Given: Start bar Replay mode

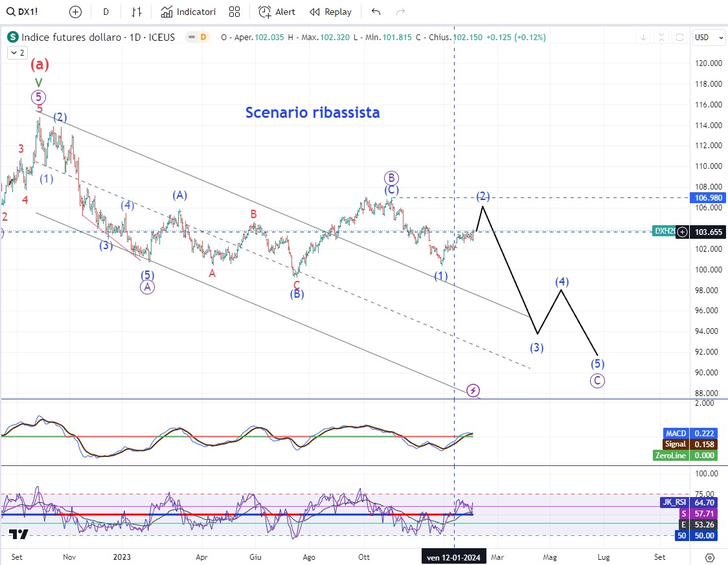Looking at the screenshot, I should coord(331,12).
